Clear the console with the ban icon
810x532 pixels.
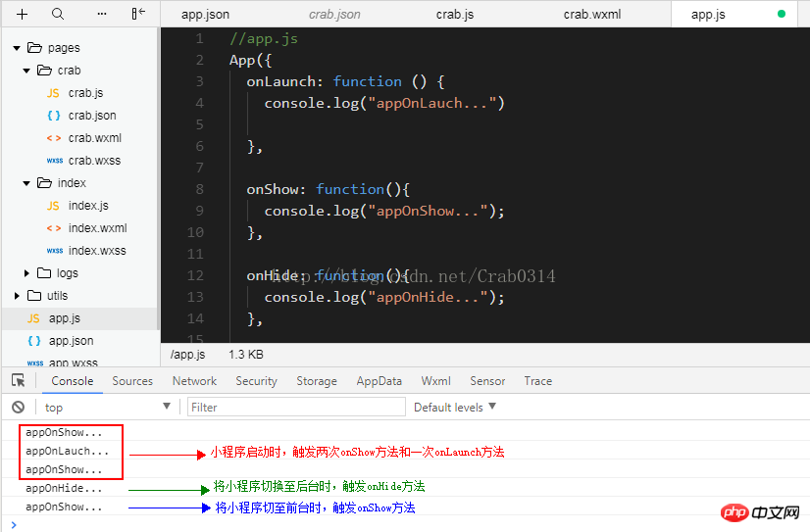pos(18,408)
